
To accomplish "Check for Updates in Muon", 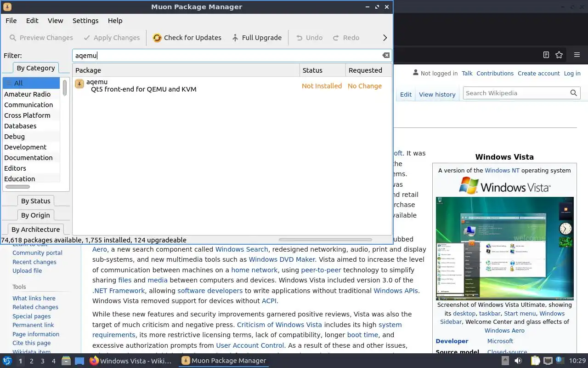I will tap(187, 38).
